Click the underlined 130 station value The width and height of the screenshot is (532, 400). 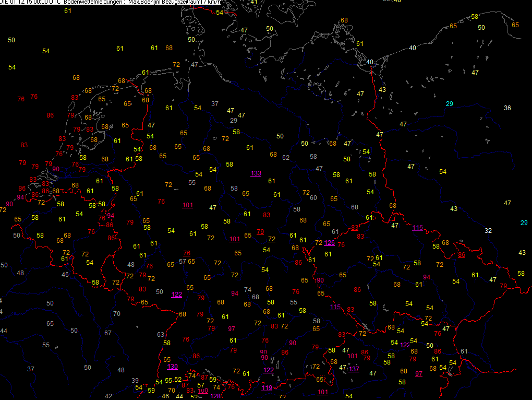(x=173, y=366)
